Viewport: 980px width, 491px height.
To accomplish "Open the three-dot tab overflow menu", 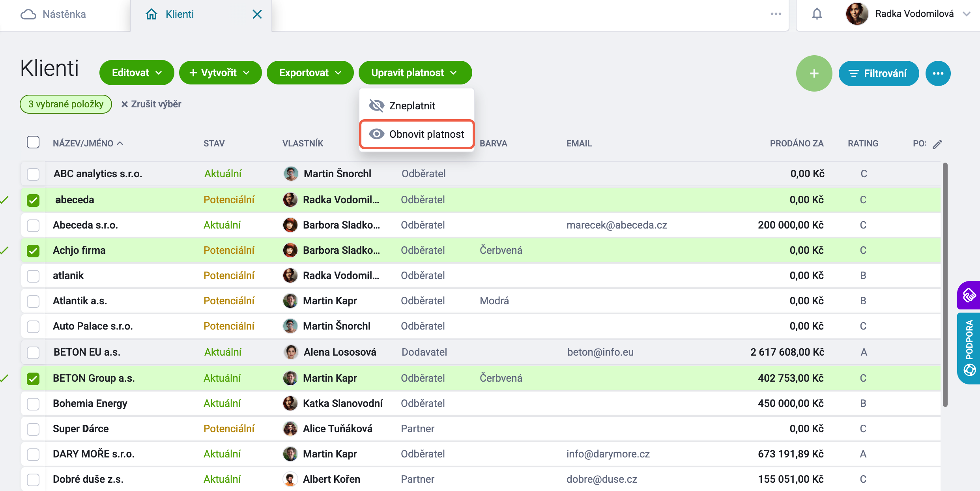I will coord(776,14).
